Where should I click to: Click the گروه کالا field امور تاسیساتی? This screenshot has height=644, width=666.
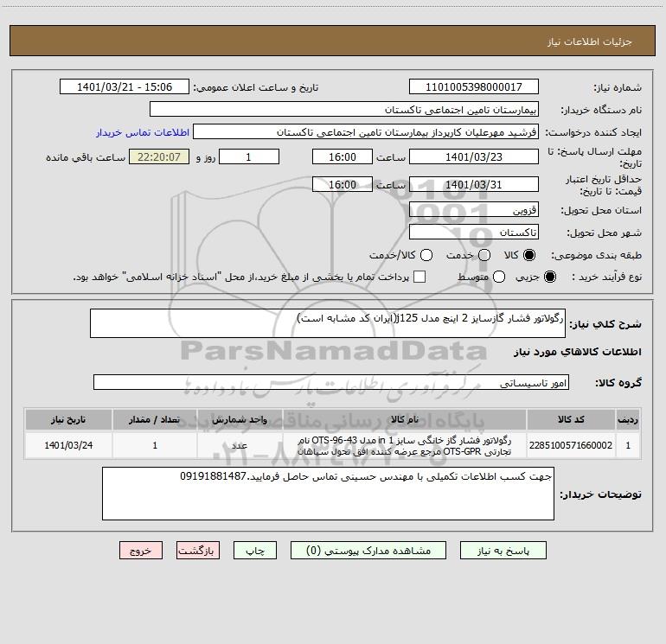pyautogui.click(x=331, y=382)
